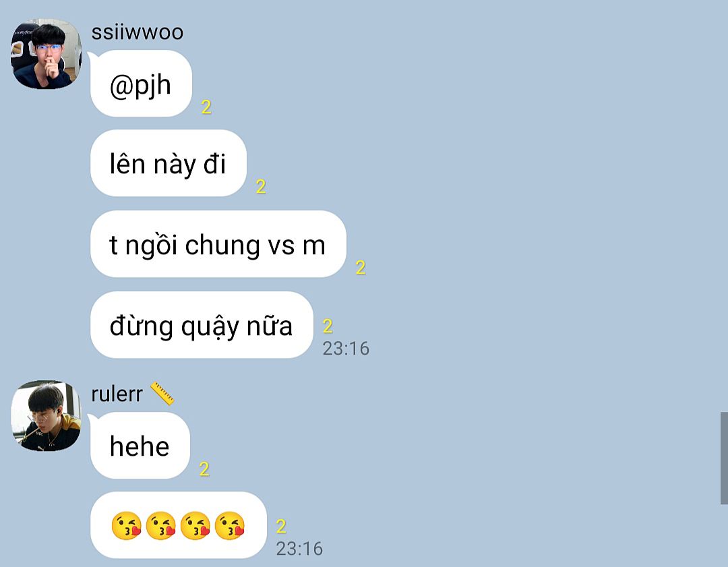The width and height of the screenshot is (728, 567).
Task: Select the 'đừng quậy nữa' message bubble
Action: (202, 324)
